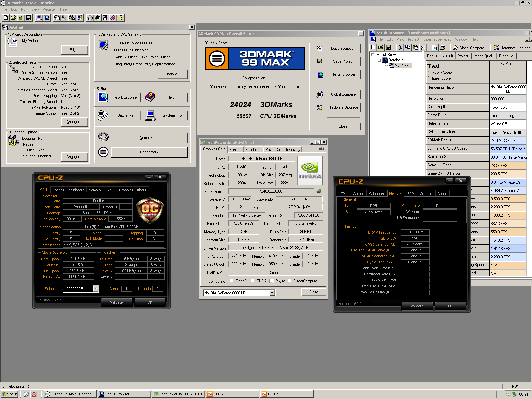Image resolution: width=532 pixels, height=399 pixels.
Task: Click the Selected Tests checkmarks toolbar icon
Action: [x=65, y=18]
